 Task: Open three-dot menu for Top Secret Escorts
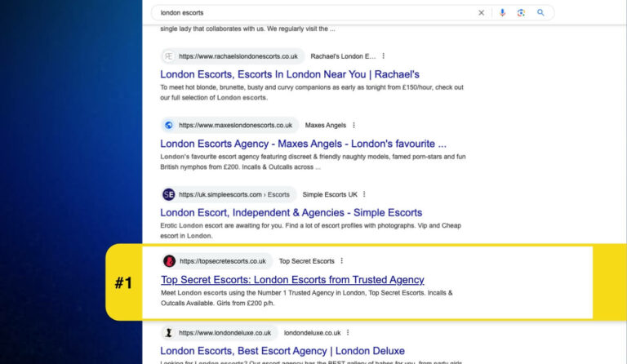click(341, 261)
